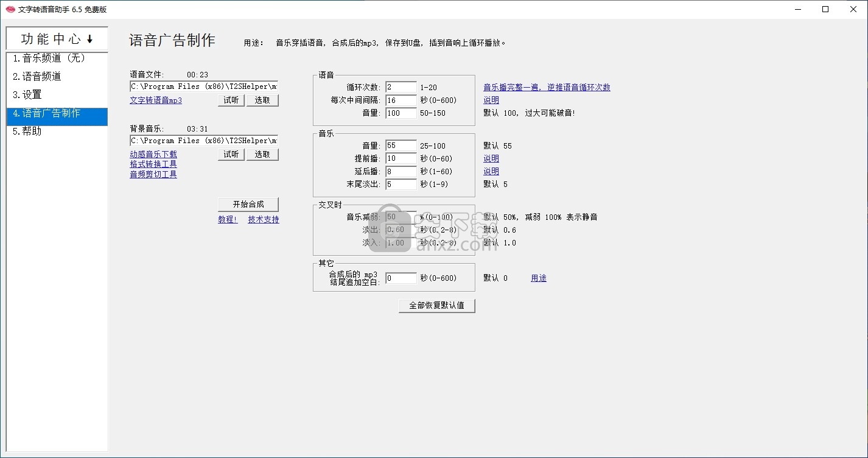Open the 音频剪切工具 link
868x458 pixels.
[153, 174]
